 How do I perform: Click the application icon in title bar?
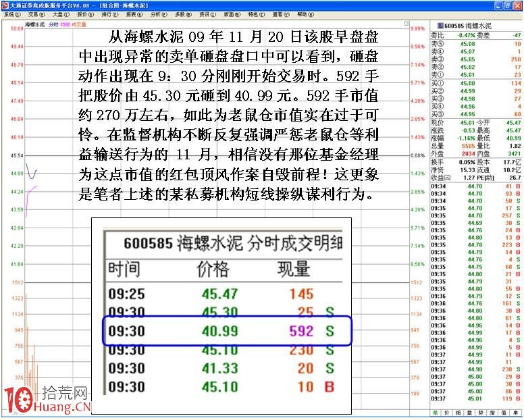click(x=5, y=5)
